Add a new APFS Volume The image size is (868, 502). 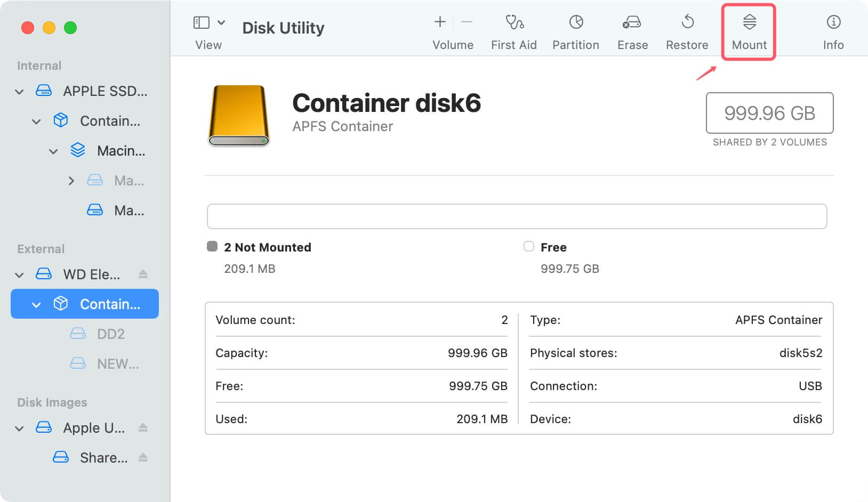pos(439,22)
